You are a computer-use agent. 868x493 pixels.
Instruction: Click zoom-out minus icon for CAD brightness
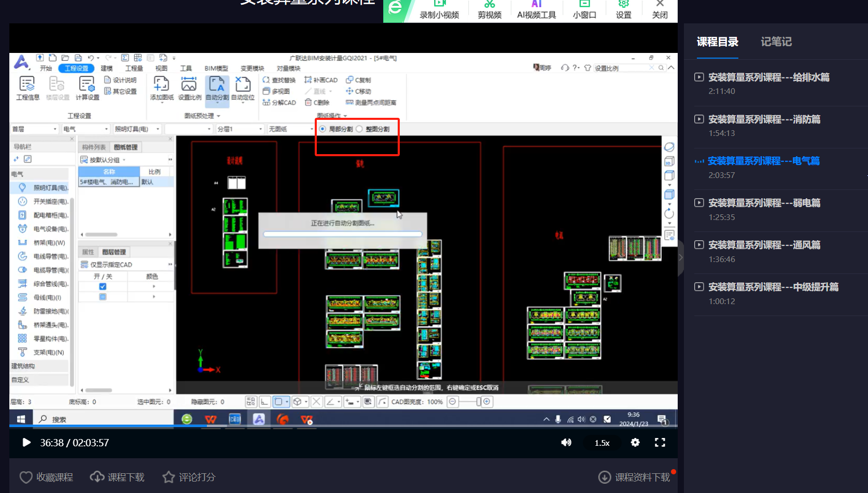pyautogui.click(x=453, y=402)
